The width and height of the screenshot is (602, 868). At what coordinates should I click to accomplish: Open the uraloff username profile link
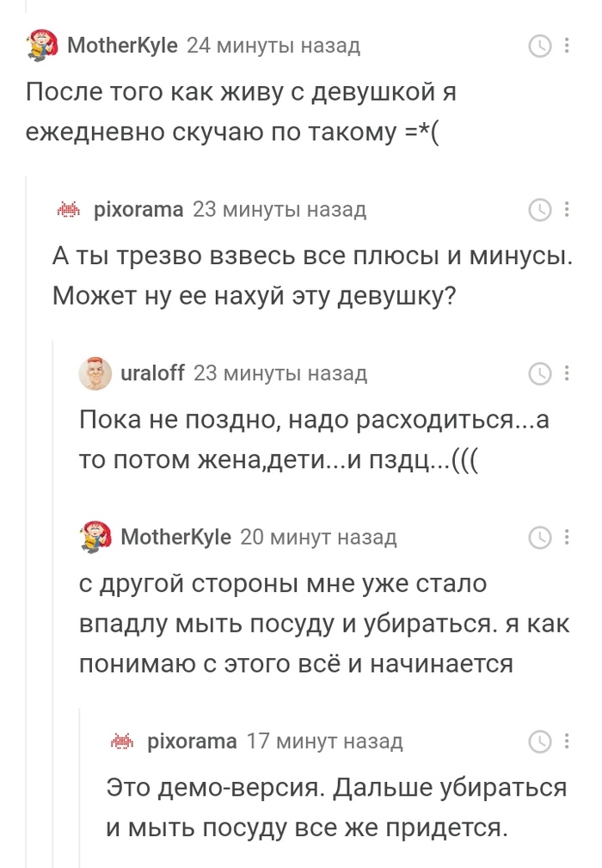[x=153, y=373]
